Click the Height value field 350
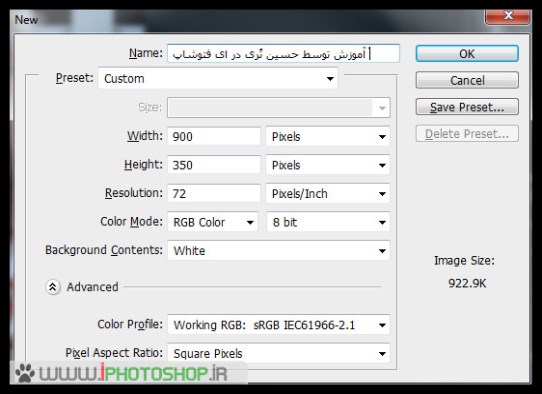The image size is (542, 394). coord(214,165)
